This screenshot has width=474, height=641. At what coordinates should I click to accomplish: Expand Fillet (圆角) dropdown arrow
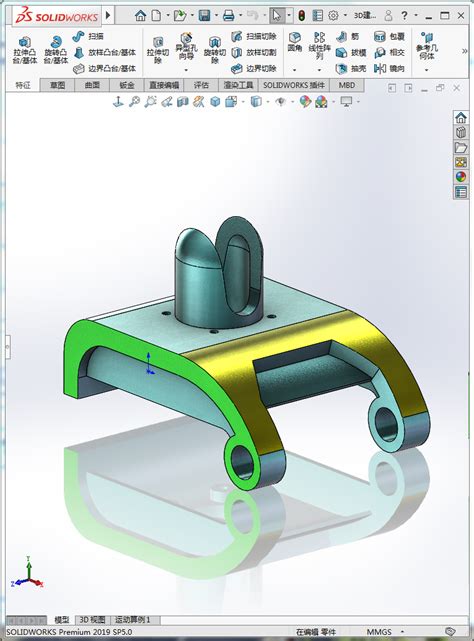294,70
